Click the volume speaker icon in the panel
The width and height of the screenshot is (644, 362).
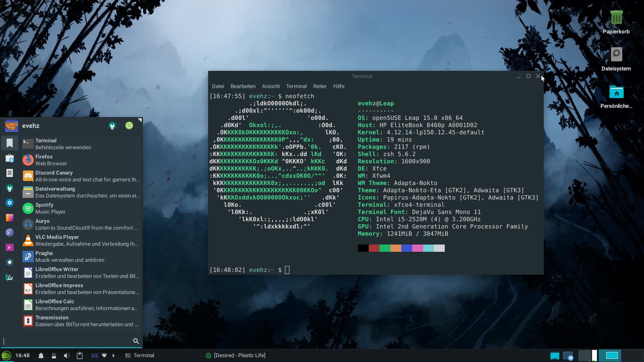(67, 356)
